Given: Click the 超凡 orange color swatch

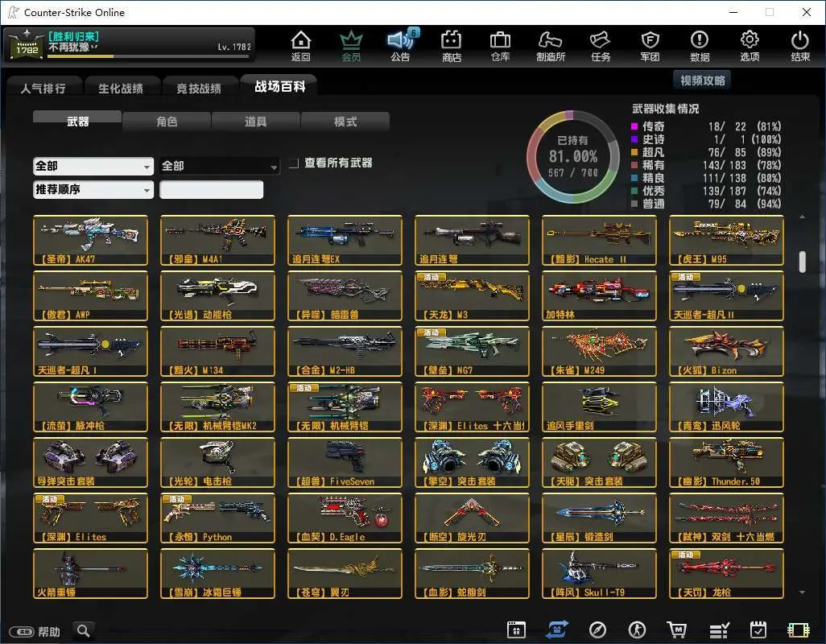Looking at the screenshot, I should pyautogui.click(x=634, y=152).
